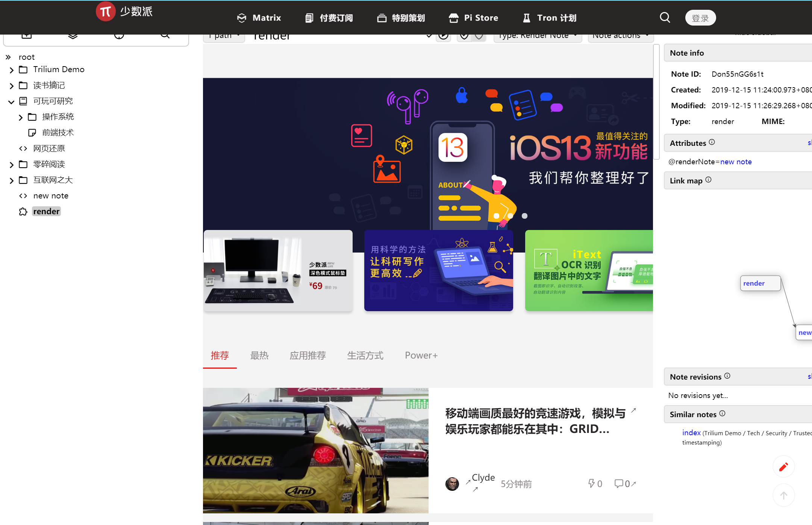Show Attributes details via the info icon
Screen dimensions: 812x525
[x=712, y=142]
